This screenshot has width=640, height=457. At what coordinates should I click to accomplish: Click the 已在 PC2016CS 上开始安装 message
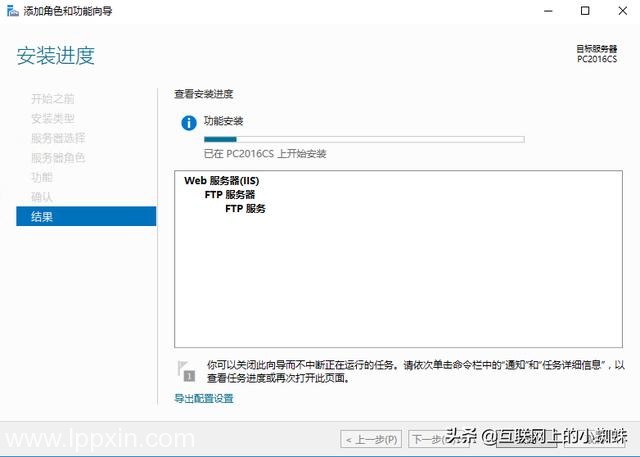[x=265, y=154]
